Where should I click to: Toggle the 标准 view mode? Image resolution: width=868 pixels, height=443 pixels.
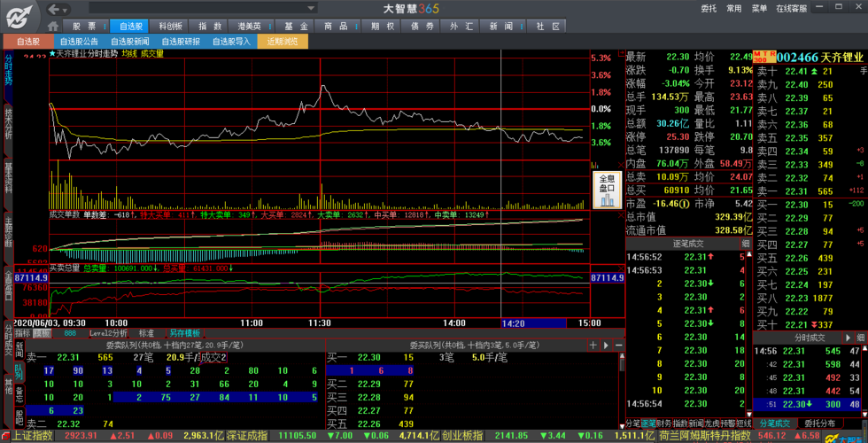tap(146, 333)
